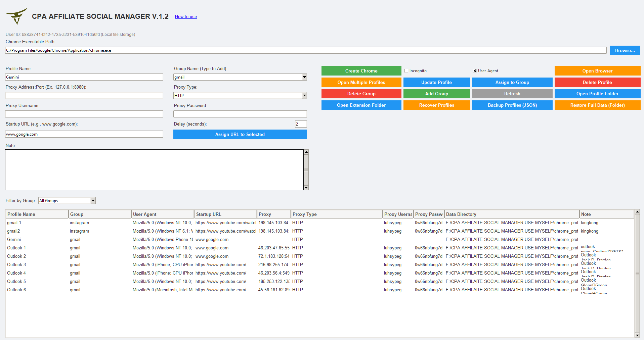Click the Open Browser button
This screenshot has width=644, height=340.
pos(597,71)
